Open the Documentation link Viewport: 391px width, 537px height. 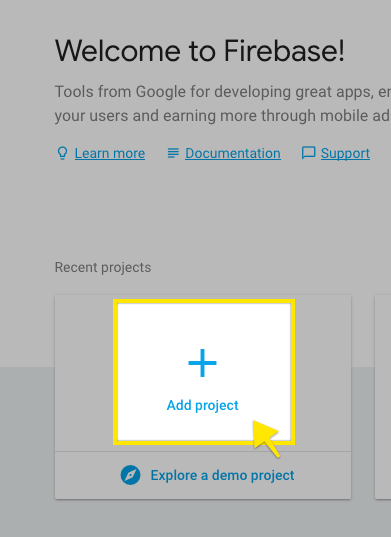233,153
